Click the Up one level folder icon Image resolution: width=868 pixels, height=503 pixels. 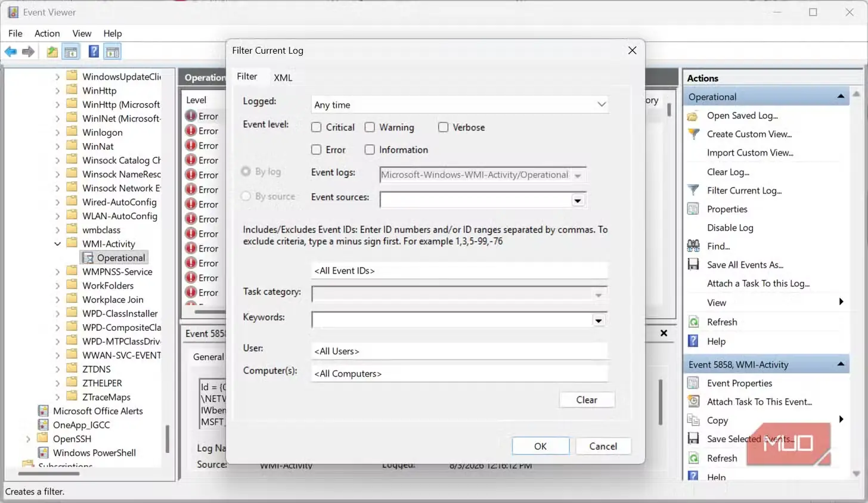click(x=52, y=52)
